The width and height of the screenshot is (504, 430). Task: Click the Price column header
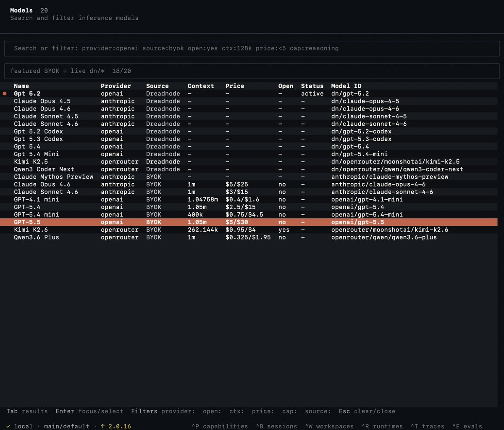coord(235,86)
